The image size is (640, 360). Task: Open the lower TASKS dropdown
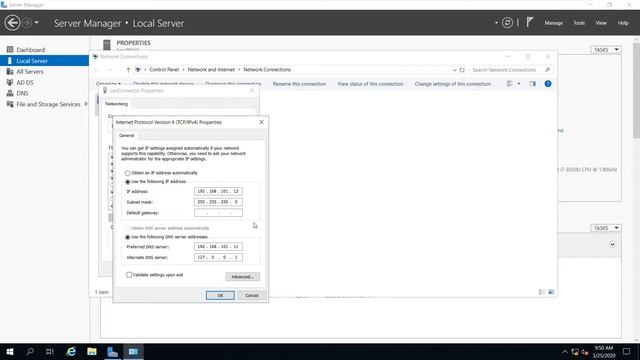[x=606, y=228]
